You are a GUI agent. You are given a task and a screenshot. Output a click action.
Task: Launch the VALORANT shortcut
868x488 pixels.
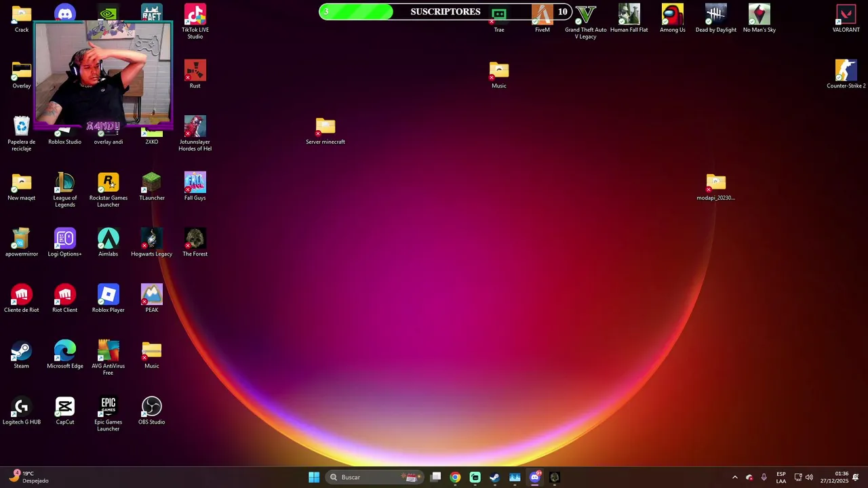click(x=846, y=18)
